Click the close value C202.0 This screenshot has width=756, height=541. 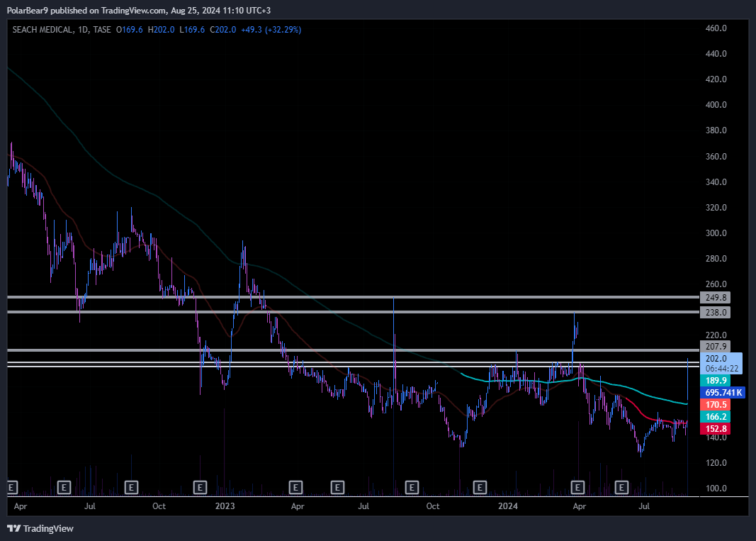[x=222, y=30]
